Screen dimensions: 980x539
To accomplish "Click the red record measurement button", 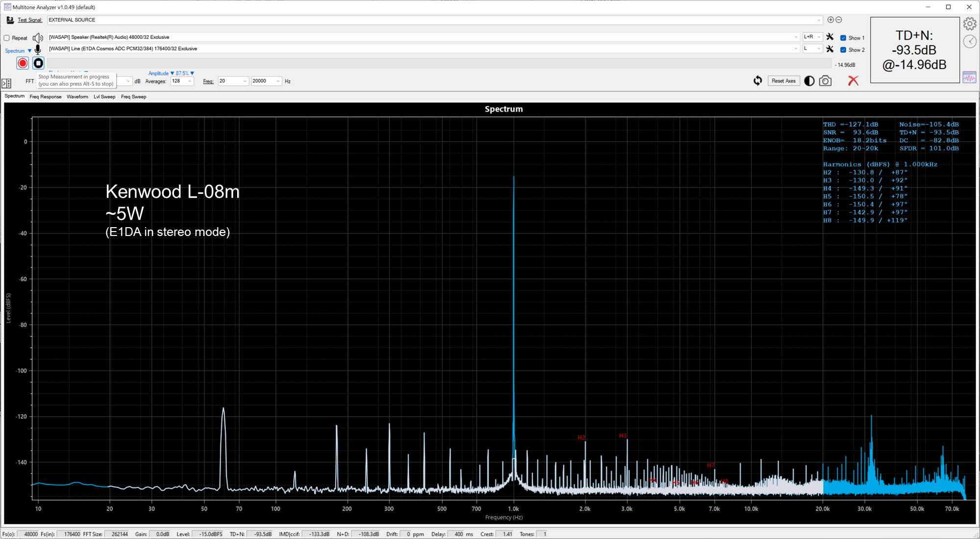I will (x=23, y=63).
